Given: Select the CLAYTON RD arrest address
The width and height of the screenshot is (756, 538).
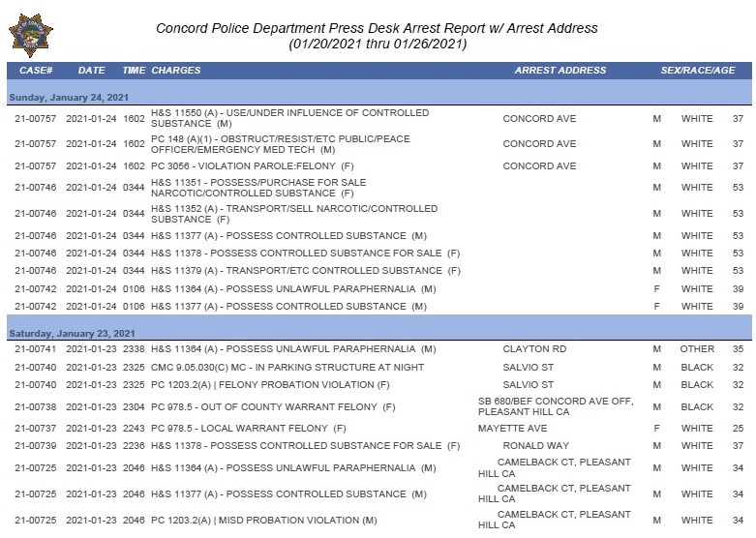Looking at the screenshot, I should coord(534,349).
